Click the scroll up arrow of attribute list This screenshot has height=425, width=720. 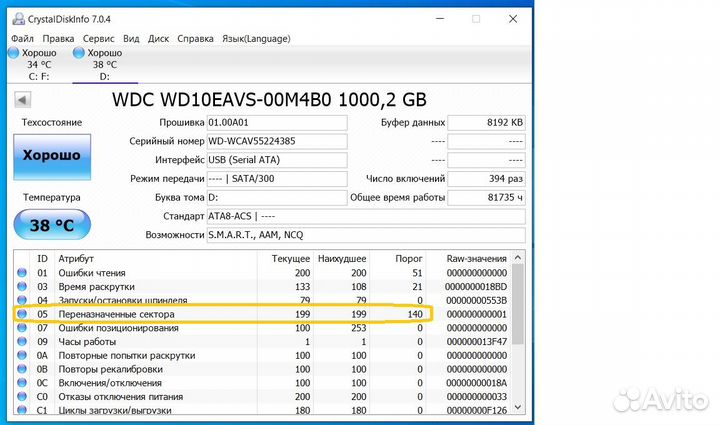click(x=518, y=257)
